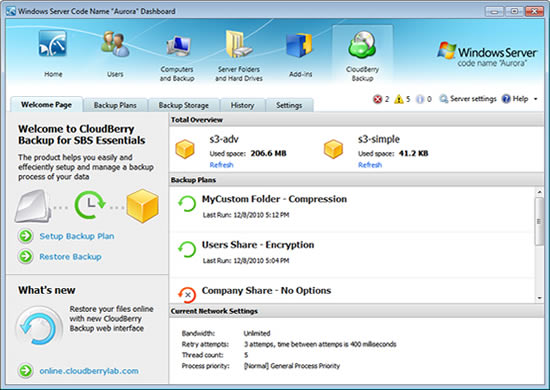
Task: Select the Add-ins puzzle icon
Action: click(x=300, y=45)
